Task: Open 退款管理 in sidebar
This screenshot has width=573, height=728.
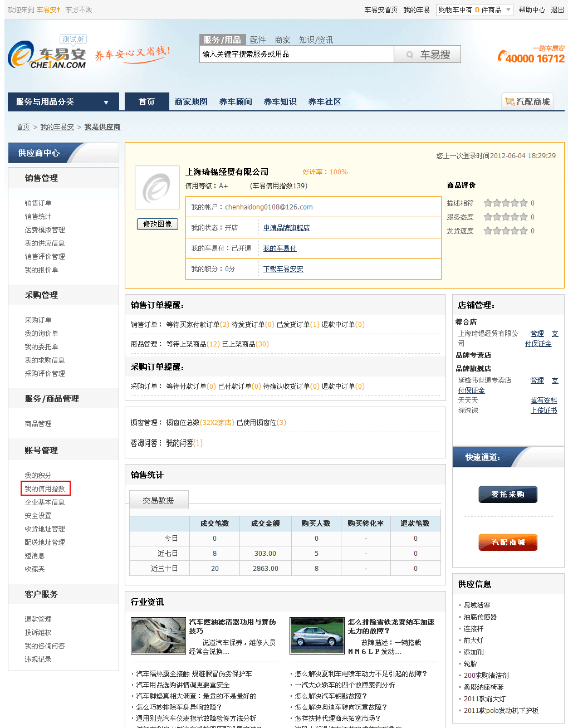Action: (38, 619)
